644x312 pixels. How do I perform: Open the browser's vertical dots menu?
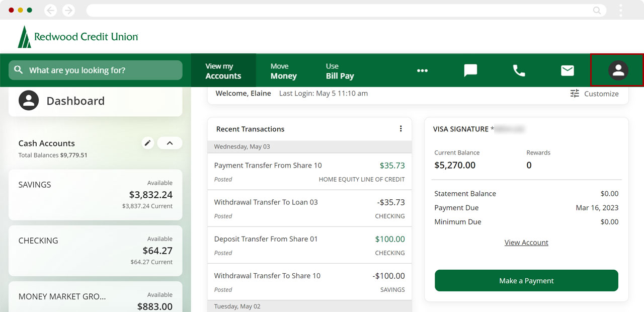620,10
